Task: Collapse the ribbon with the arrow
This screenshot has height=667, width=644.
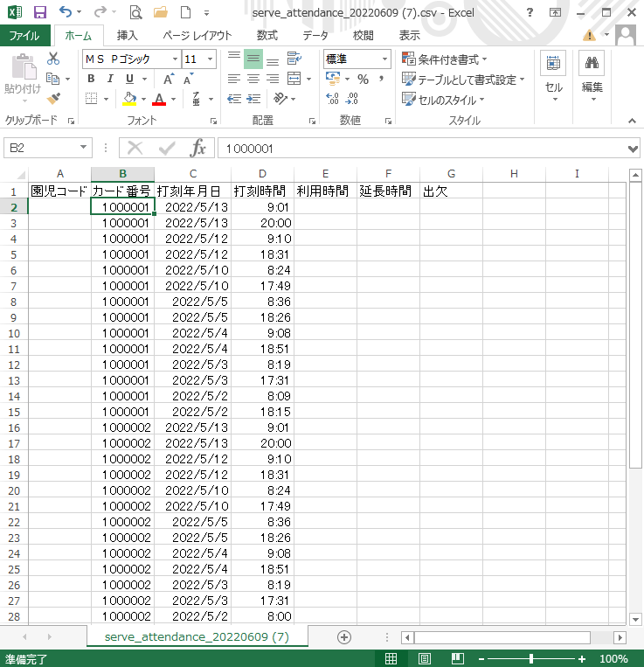Action: pos(632,121)
